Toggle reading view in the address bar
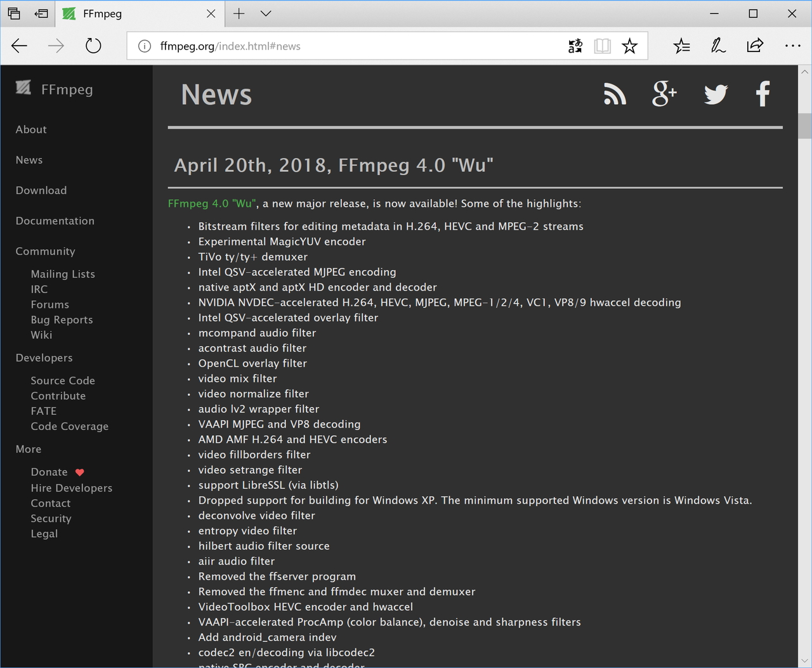Viewport: 812px width, 668px height. (602, 45)
